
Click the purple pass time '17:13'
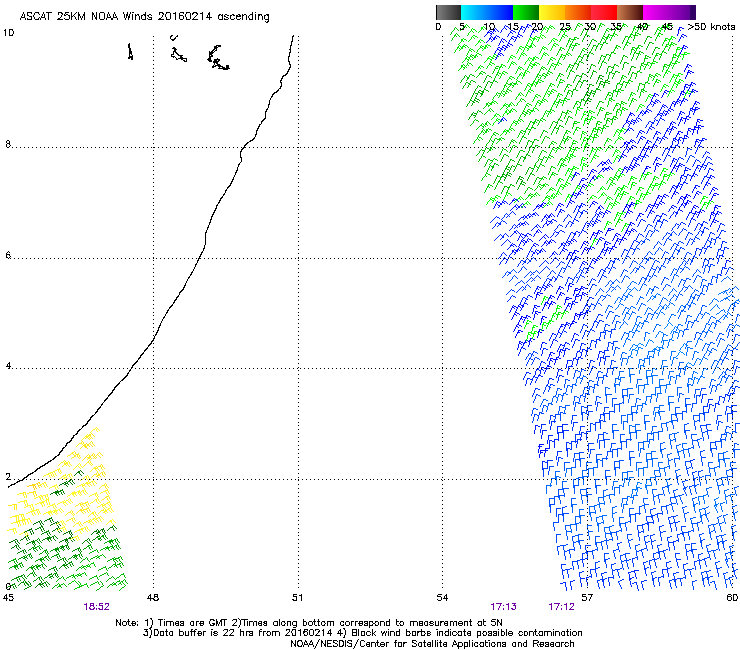[x=504, y=607]
